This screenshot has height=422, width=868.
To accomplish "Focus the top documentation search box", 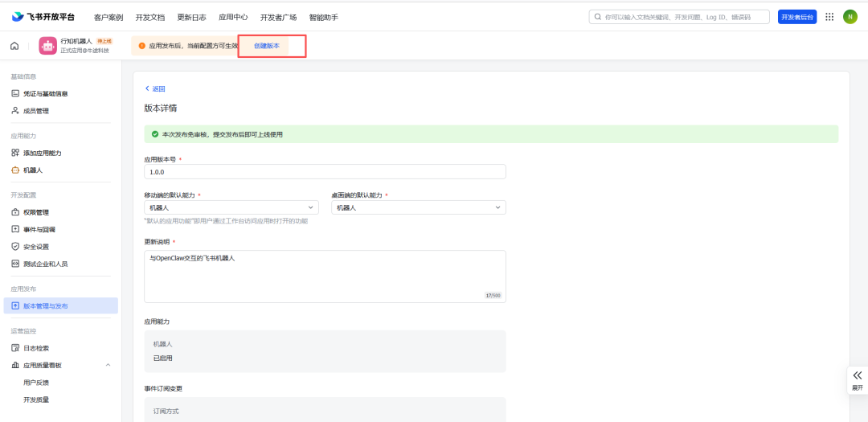I will [x=679, y=17].
